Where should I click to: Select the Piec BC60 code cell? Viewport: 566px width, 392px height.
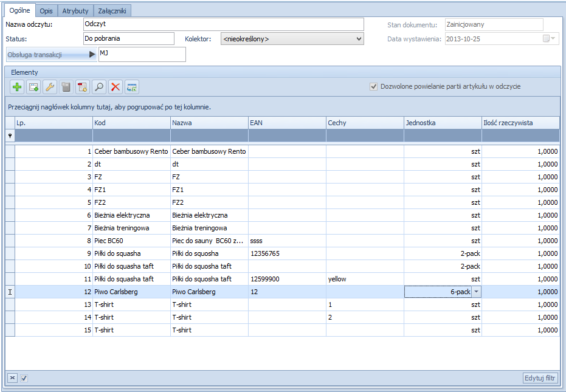point(131,241)
